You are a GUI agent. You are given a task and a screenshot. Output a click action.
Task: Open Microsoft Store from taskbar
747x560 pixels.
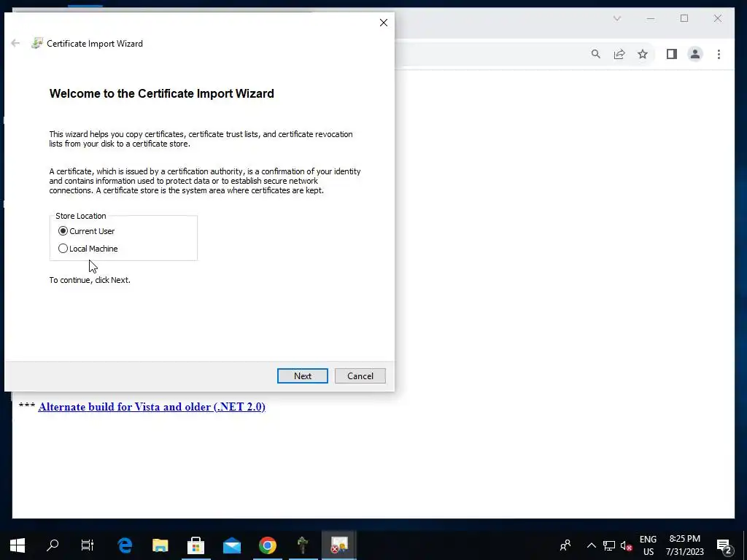tap(196, 545)
